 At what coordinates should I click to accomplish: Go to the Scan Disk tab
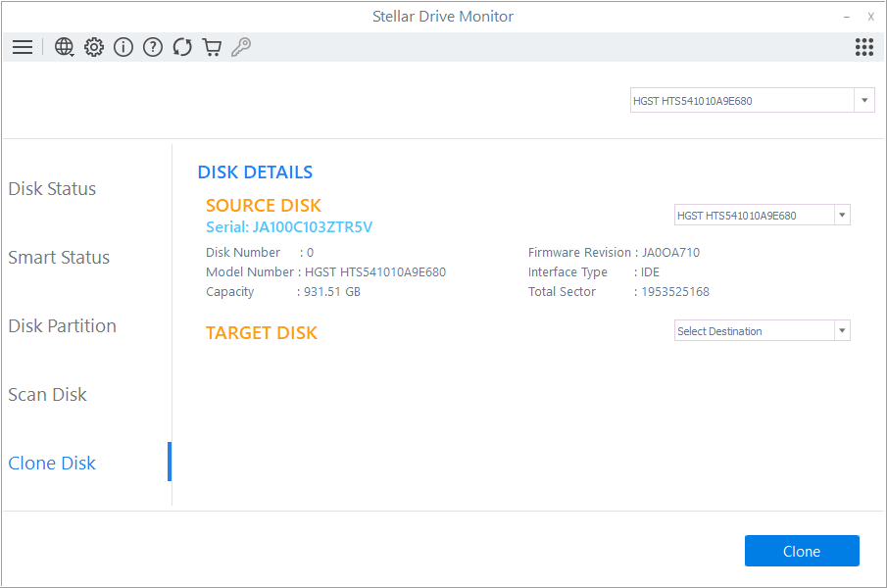point(47,394)
